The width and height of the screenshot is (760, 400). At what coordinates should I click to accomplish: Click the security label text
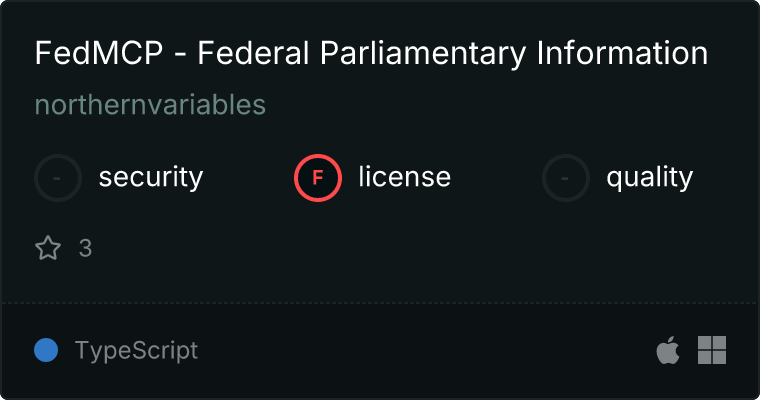click(x=151, y=178)
